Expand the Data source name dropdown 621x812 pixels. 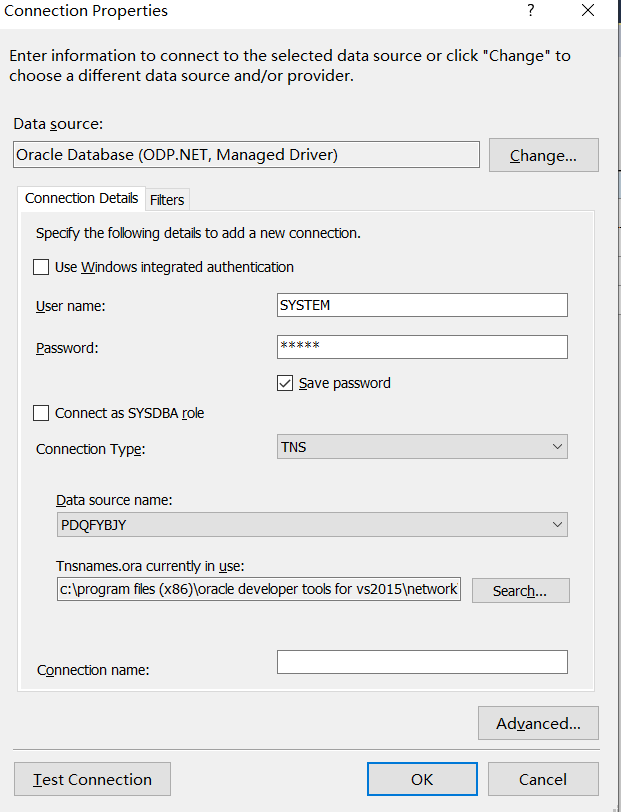tap(312, 525)
